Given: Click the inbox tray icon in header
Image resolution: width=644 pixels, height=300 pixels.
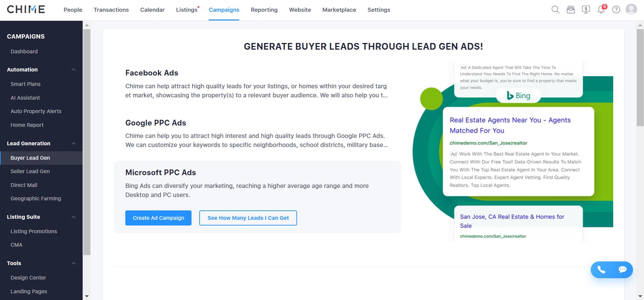Looking at the screenshot, I should (570, 10).
